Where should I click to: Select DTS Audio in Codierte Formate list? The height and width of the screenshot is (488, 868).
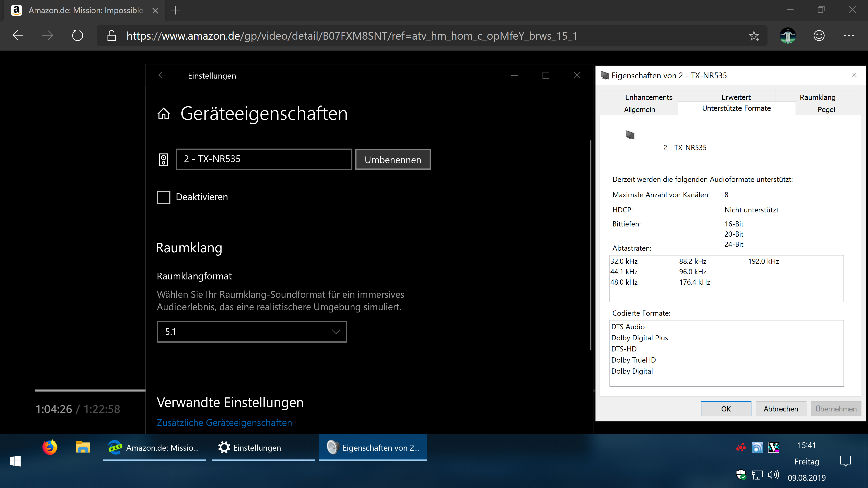click(628, 327)
